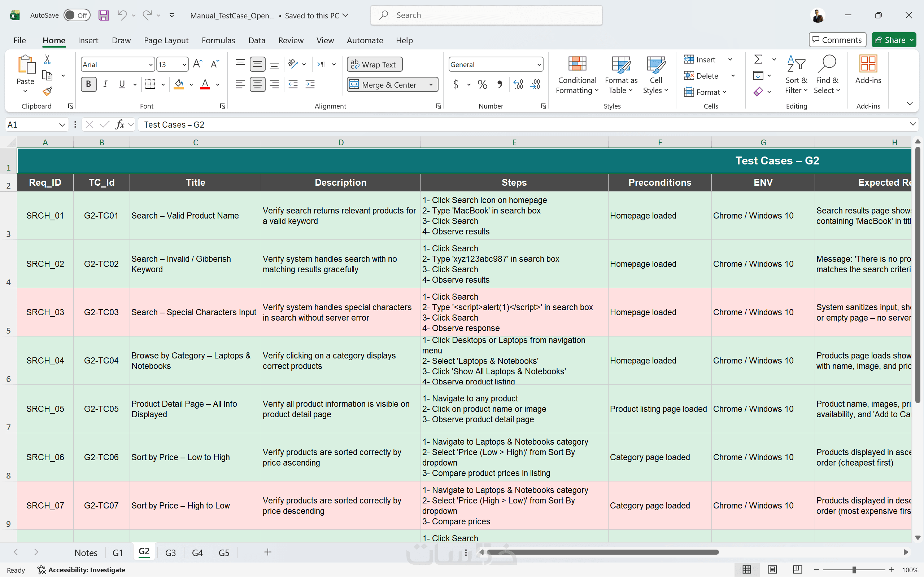924x577 pixels.
Task: Click the Save floppy disk icon
Action: point(104,15)
